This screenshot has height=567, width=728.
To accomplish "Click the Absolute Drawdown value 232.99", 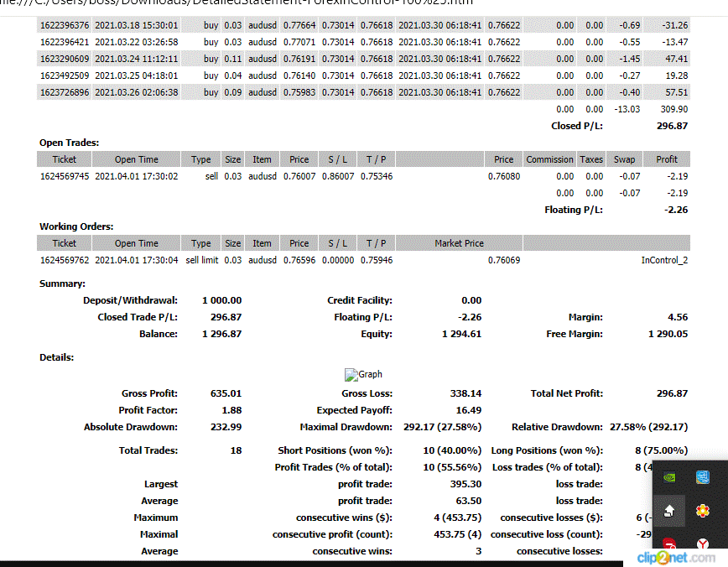I will point(226,427).
